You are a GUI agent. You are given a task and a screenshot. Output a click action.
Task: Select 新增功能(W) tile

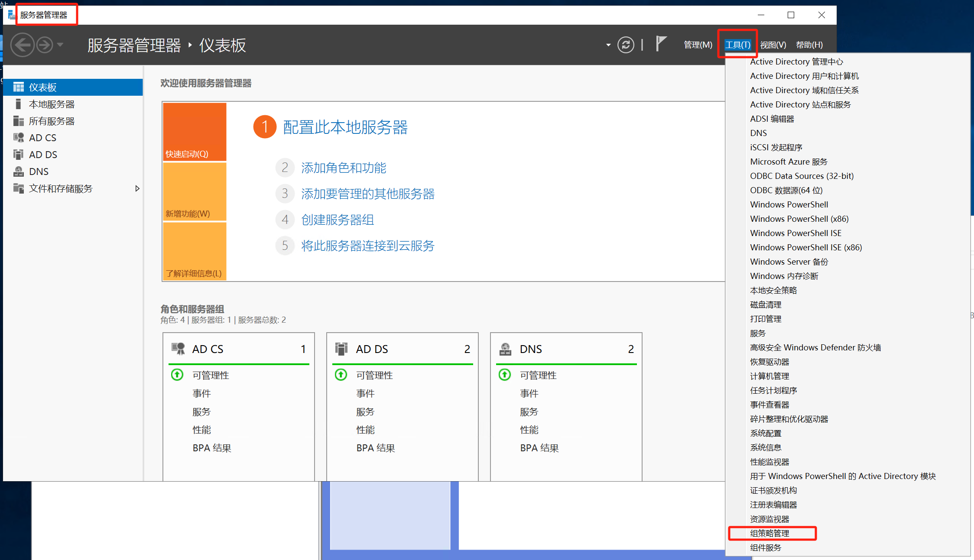pos(195,191)
